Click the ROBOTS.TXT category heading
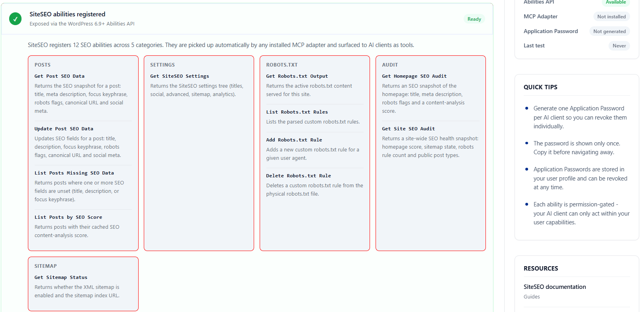 (x=282, y=65)
